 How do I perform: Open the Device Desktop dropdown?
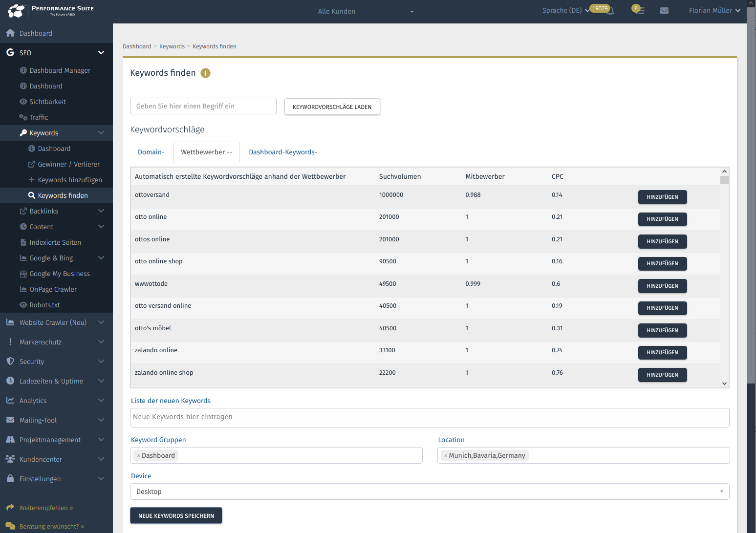click(430, 491)
